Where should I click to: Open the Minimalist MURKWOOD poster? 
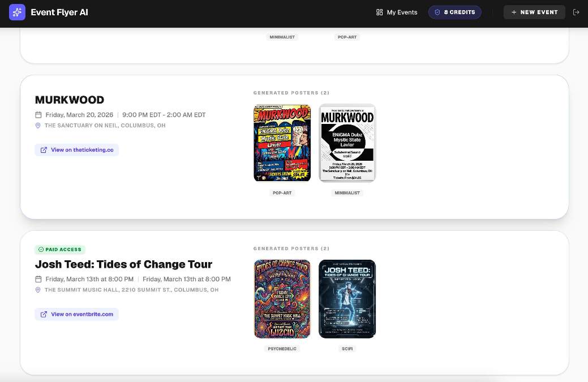(347, 143)
